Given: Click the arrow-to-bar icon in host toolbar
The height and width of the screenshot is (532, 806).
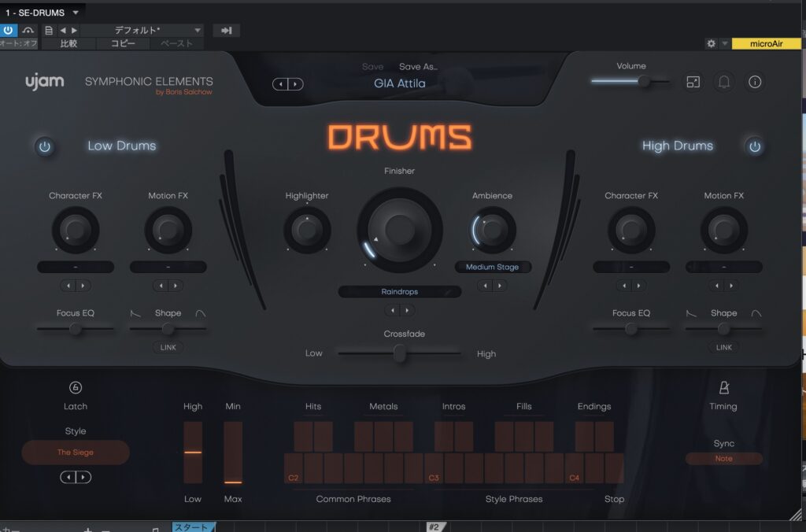Looking at the screenshot, I should point(226,31).
